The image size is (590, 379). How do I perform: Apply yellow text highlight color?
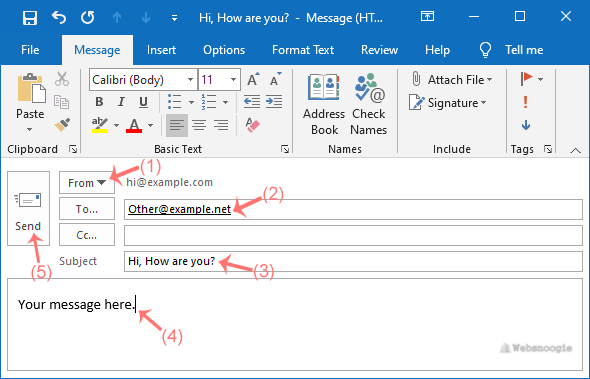pyautogui.click(x=100, y=125)
